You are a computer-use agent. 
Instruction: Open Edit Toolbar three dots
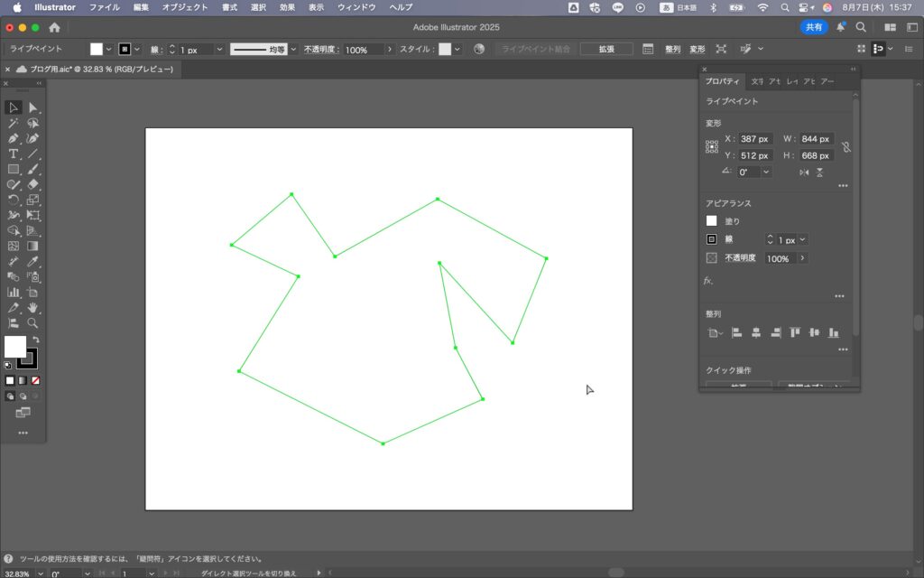23,433
